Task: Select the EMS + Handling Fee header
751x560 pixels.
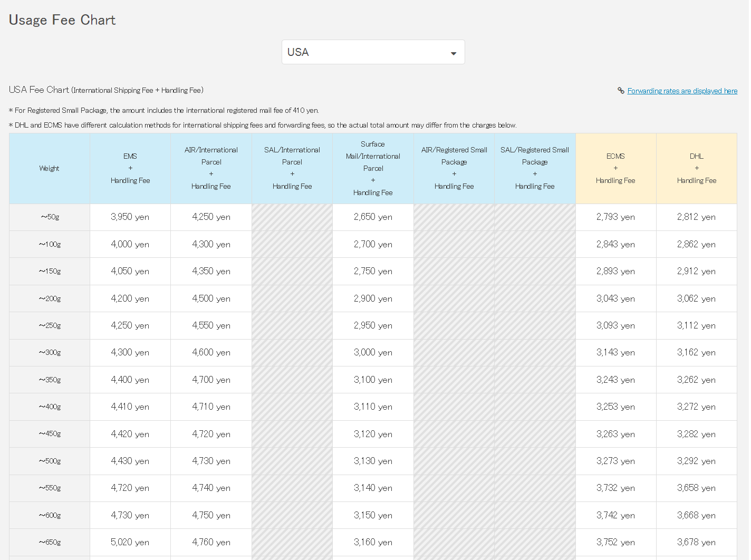Action: (130, 168)
